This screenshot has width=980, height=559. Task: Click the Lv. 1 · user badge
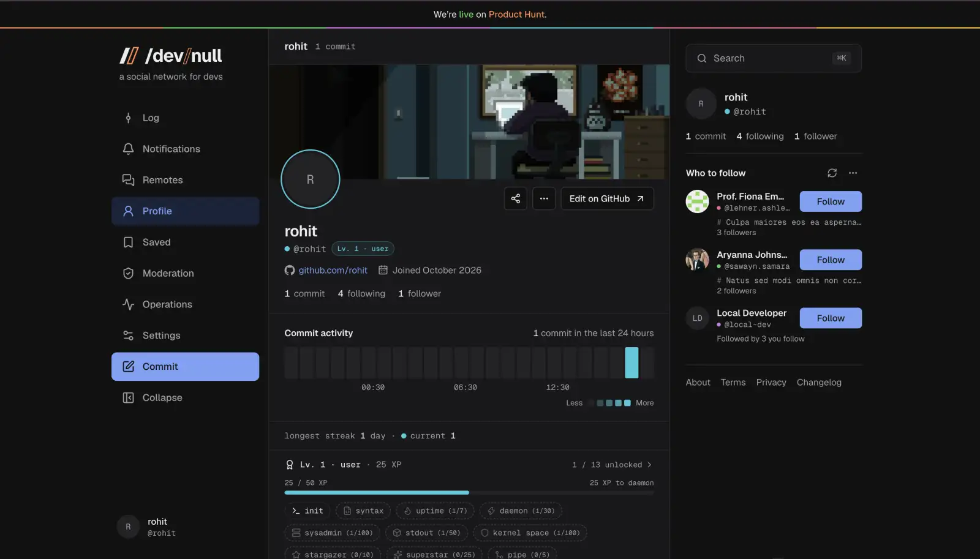coord(363,249)
